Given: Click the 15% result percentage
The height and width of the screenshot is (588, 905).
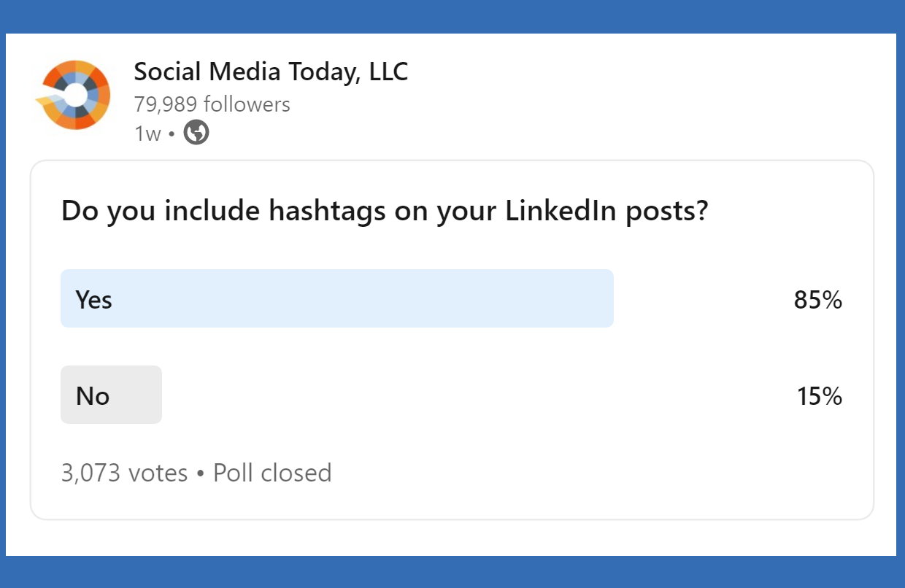Looking at the screenshot, I should (x=820, y=396).
